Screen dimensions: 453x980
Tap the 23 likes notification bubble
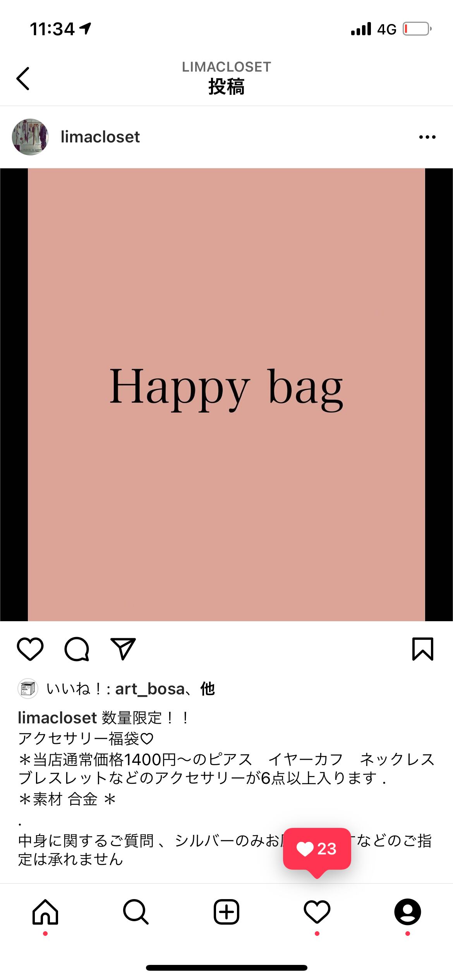[317, 850]
